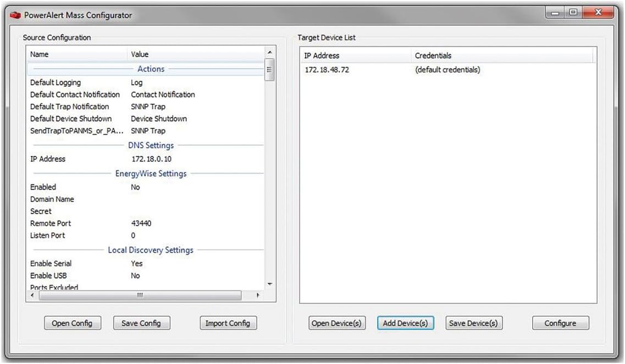Sort source list by Name column header

(77, 54)
